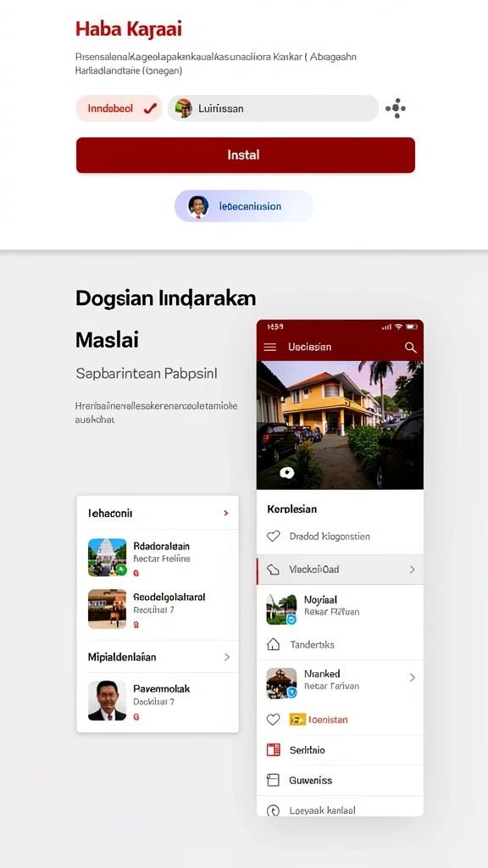Click the red G icon under Pavenmokak
Viewport: 488px width, 868px height.
(x=136, y=717)
